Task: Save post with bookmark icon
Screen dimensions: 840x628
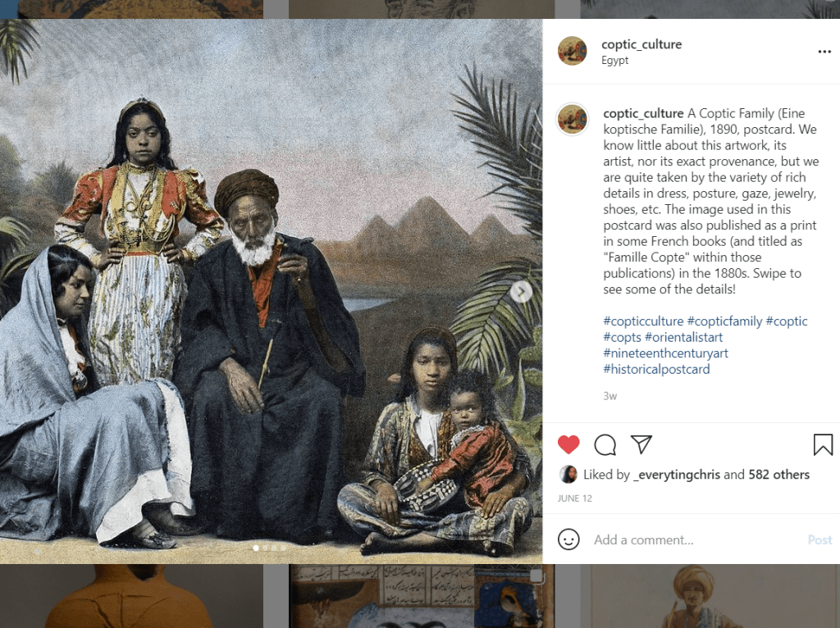Action: point(823,444)
